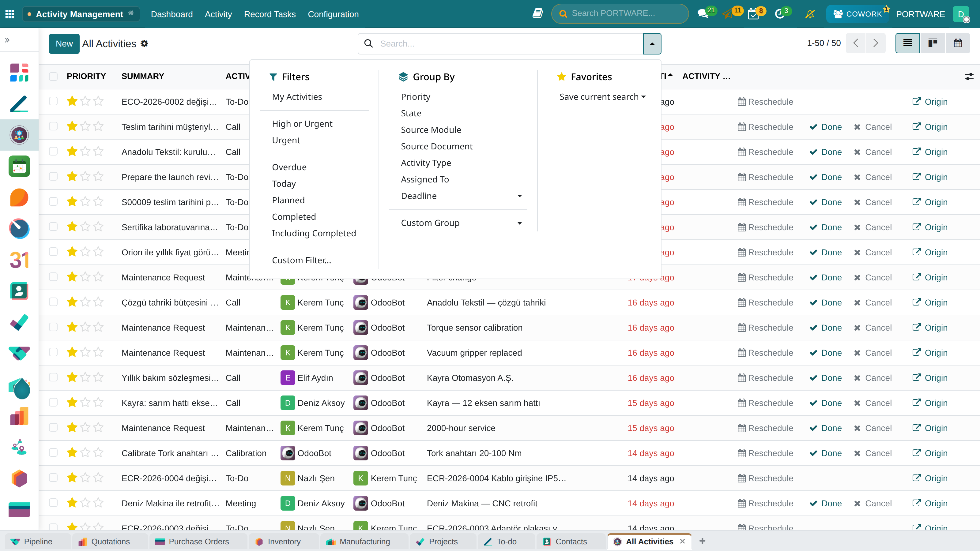Tick checkbox for Çözgü tahriki row
Image resolution: width=980 pixels, height=551 pixels.
click(x=53, y=302)
